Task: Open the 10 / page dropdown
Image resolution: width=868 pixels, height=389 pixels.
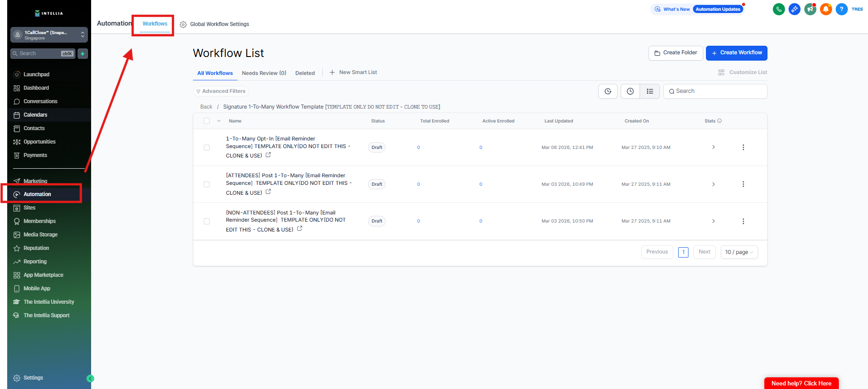Action: (x=739, y=252)
